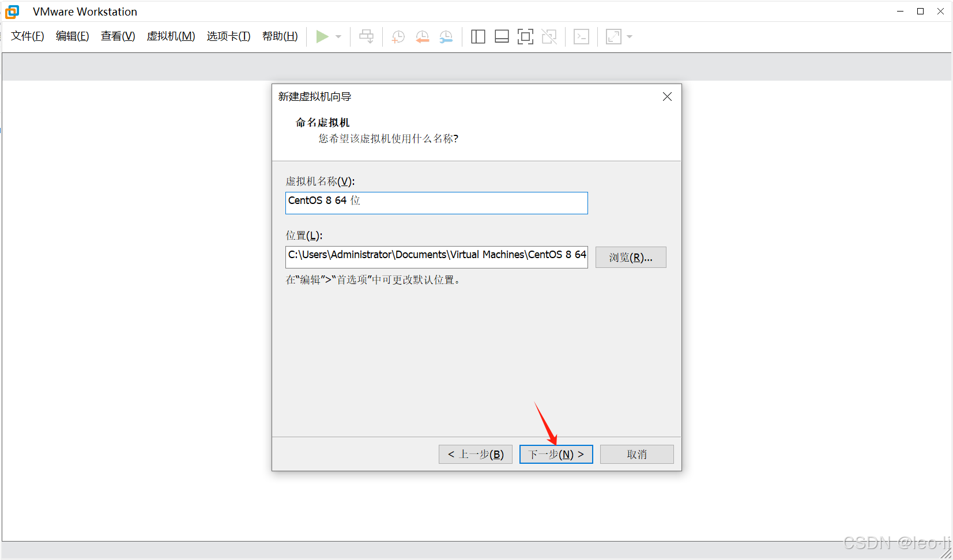This screenshot has width=953, height=560.
Task: Open the 选项卡(T) menu
Action: point(229,36)
